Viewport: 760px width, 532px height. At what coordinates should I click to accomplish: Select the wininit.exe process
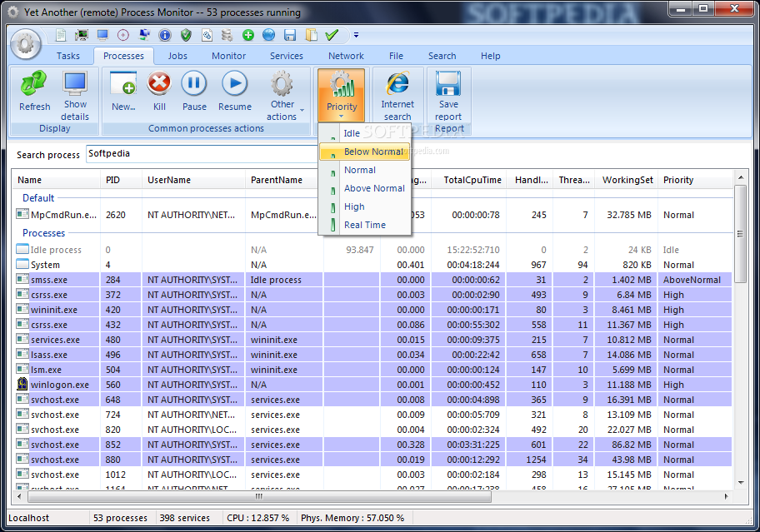[x=372, y=310]
